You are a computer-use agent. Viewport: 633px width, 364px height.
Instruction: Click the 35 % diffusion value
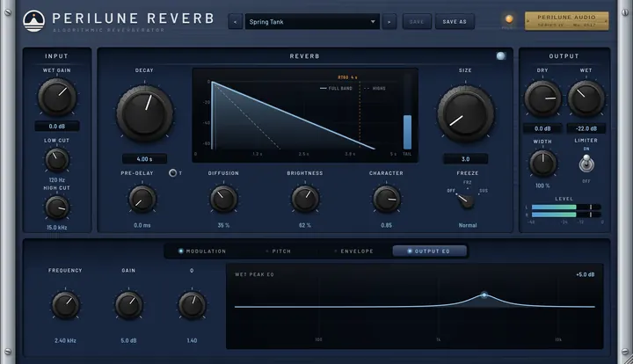[223, 225]
